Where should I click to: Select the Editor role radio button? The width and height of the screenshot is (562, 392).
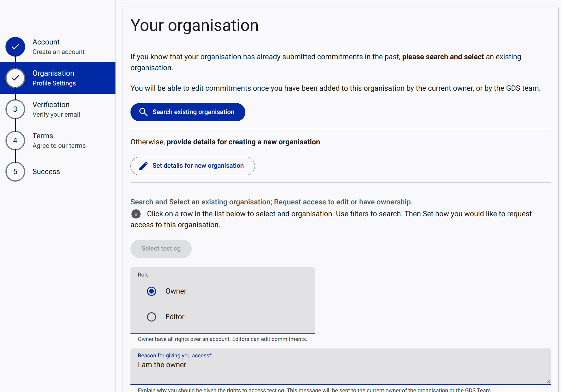pos(152,317)
